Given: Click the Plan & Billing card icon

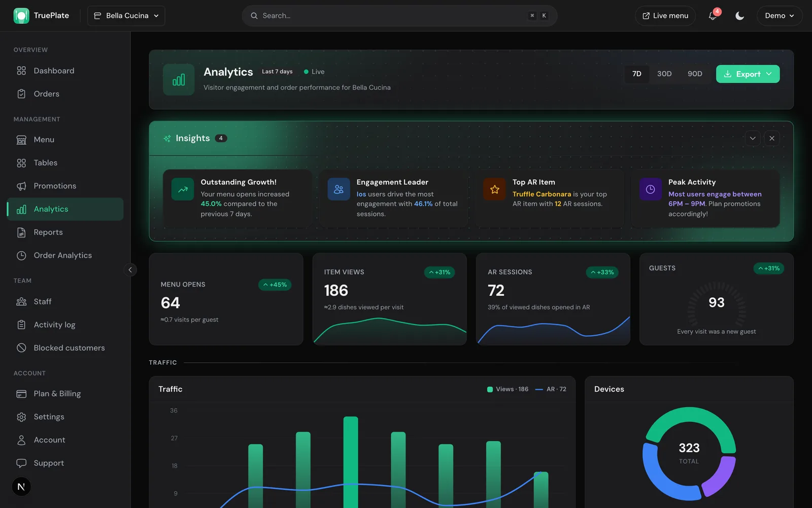Looking at the screenshot, I should (x=21, y=394).
